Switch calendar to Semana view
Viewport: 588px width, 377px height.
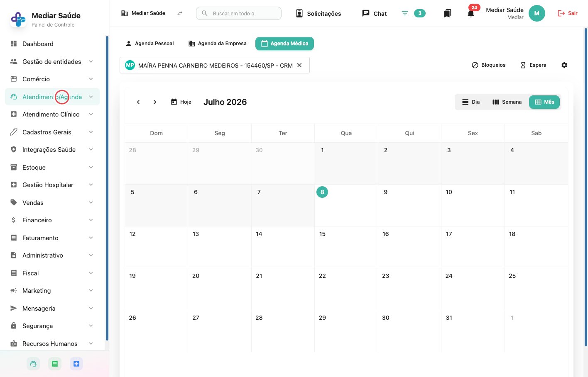click(x=507, y=102)
